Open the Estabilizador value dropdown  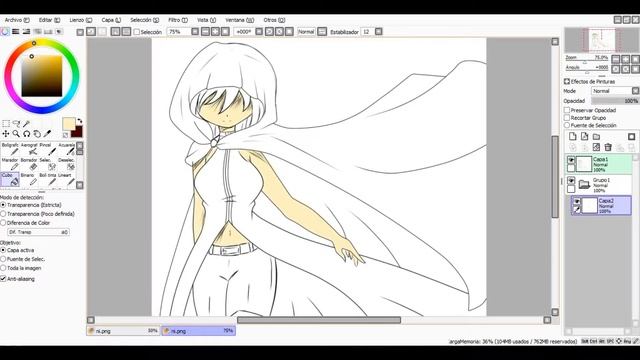pyautogui.click(x=379, y=31)
